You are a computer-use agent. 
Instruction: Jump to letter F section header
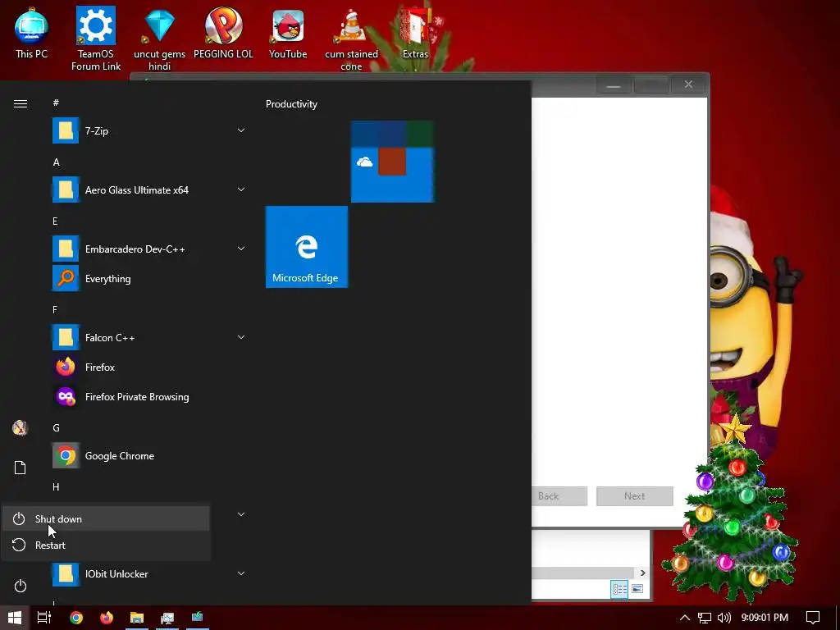click(x=55, y=309)
